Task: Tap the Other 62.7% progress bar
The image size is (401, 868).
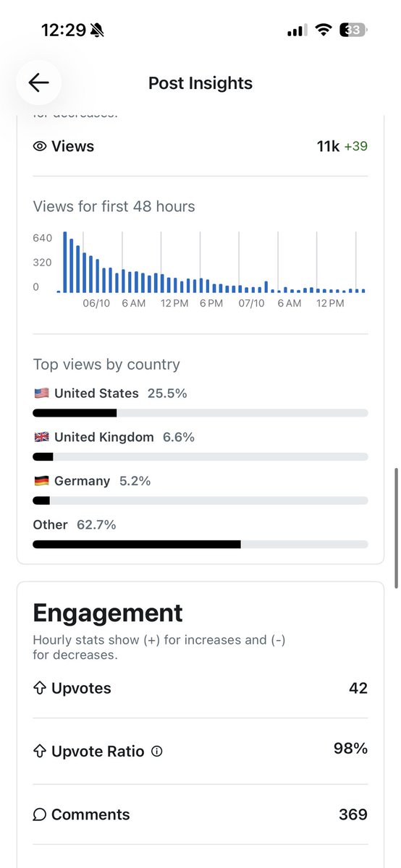Action: (200, 544)
